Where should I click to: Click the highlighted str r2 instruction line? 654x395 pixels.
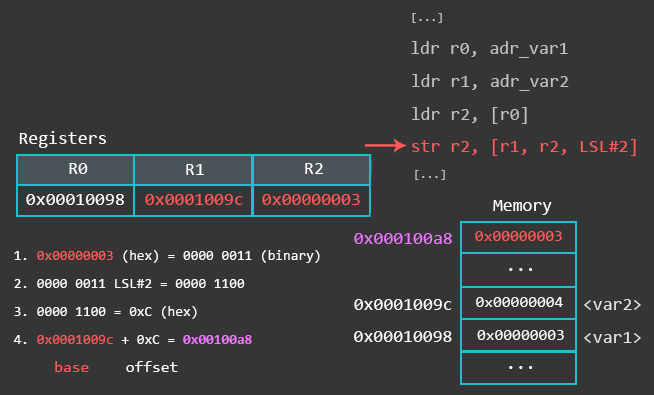point(524,147)
